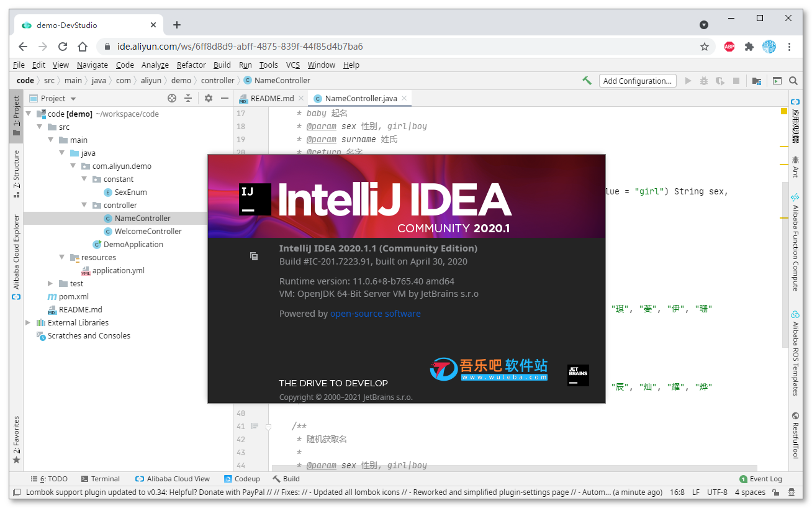Viewport: 812px width, 508px height.
Task: Open the Chrome three-dot menu
Action: coord(789,47)
